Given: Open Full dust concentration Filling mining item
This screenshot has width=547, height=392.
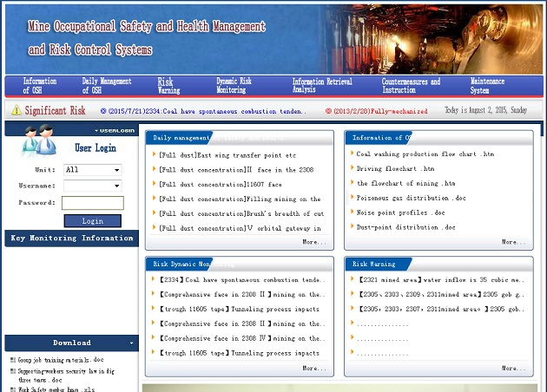Looking at the screenshot, I should 240,199.
